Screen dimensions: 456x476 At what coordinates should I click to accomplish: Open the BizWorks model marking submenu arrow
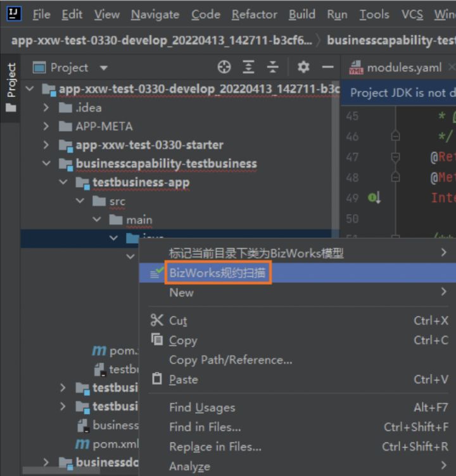(444, 253)
